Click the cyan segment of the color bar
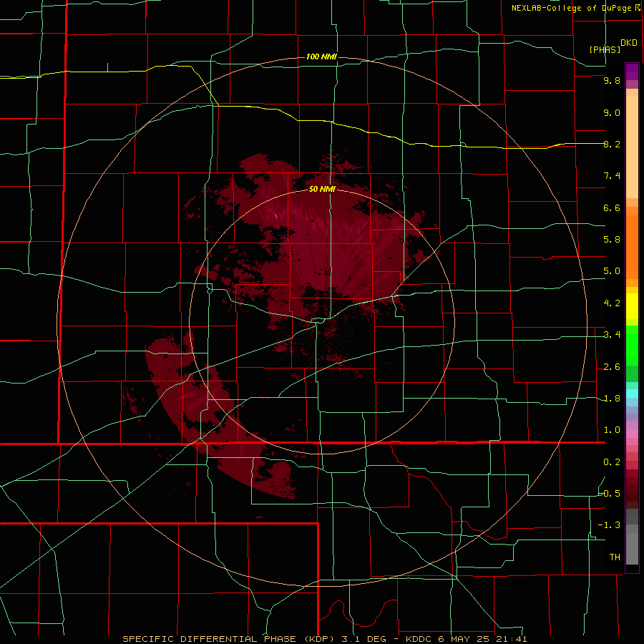The width and height of the screenshot is (644, 644). 632,394
